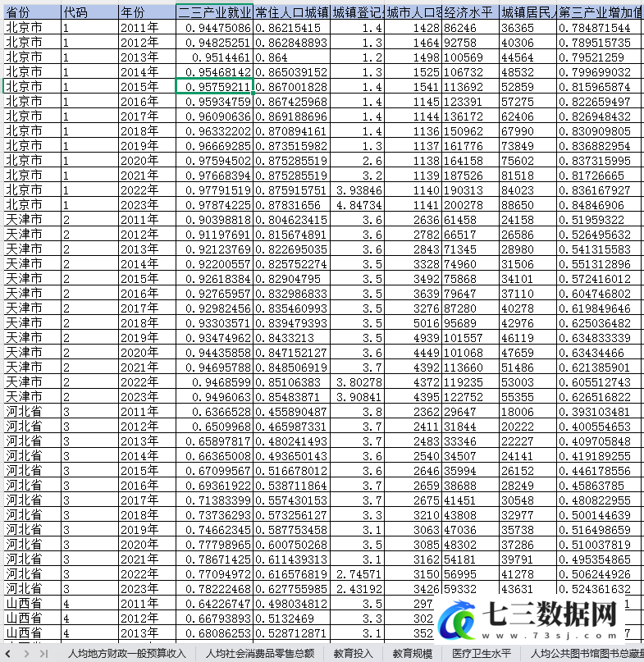Image resolution: width=644 pixels, height=662 pixels.
Task: Select the 河北省 cell in the 2011年 row
Action: [33, 412]
